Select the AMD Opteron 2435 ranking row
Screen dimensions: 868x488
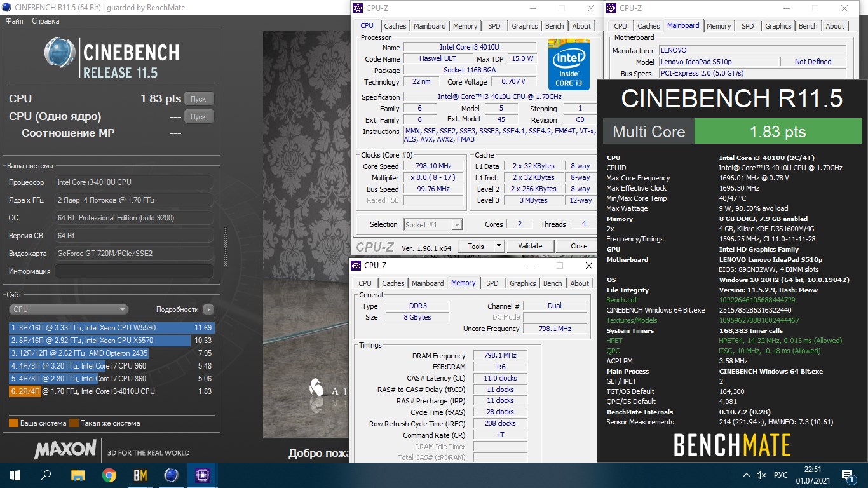pos(112,353)
